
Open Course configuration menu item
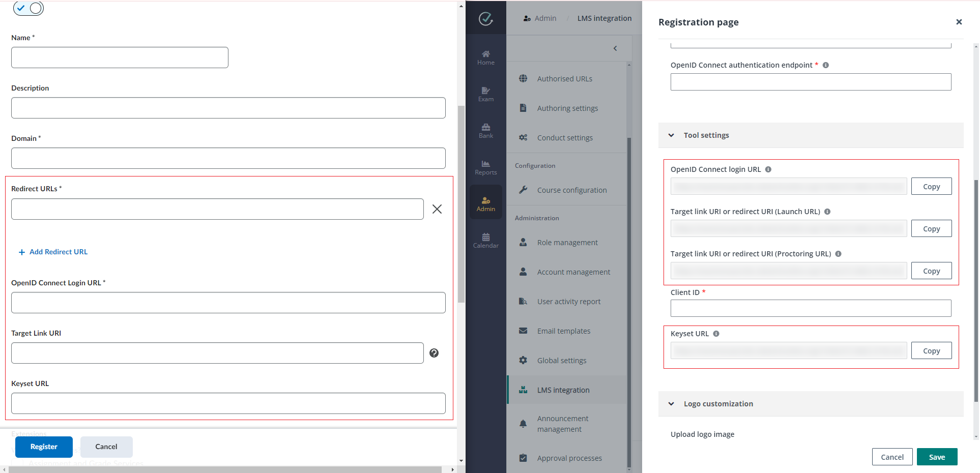tap(567, 190)
